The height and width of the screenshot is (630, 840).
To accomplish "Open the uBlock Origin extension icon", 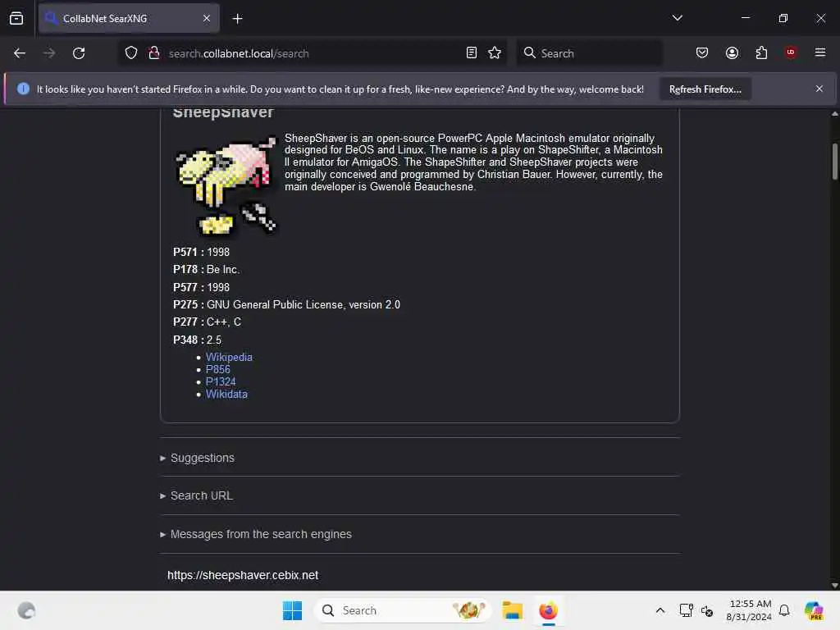I will 791,52.
